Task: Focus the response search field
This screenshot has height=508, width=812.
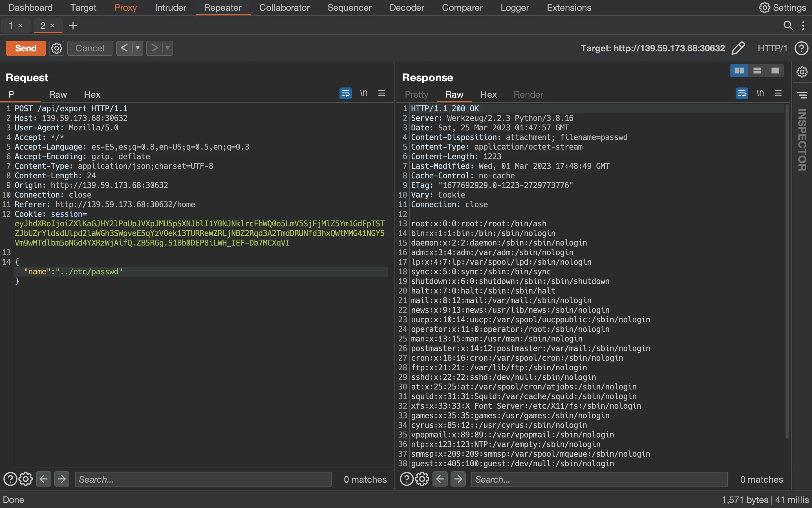Action: 600,479
